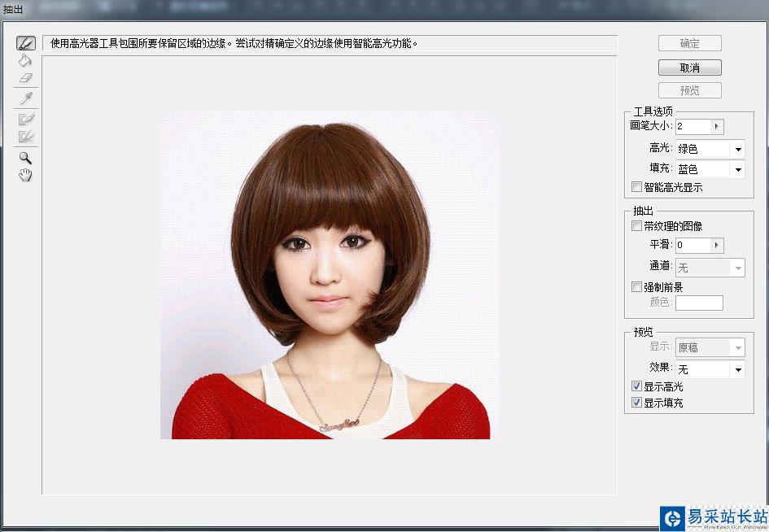Select the Edge Touchup tool
769x532 pixels.
click(26, 137)
